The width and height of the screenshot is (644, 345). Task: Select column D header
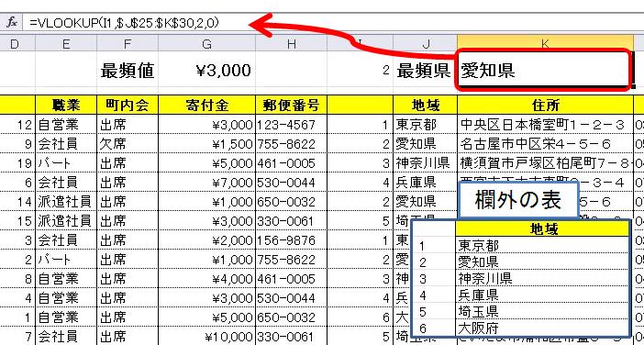coord(14,43)
